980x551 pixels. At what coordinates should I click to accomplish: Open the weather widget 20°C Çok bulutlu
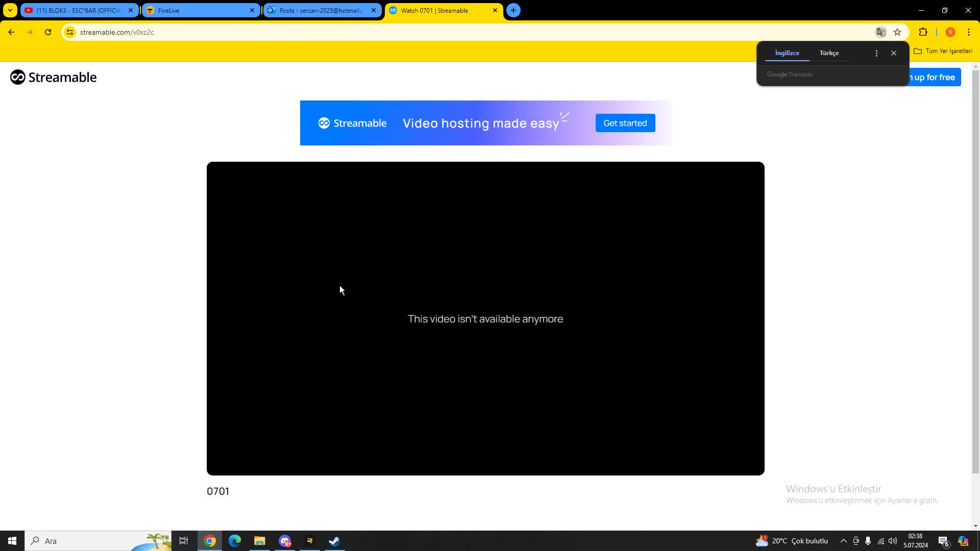(x=792, y=541)
